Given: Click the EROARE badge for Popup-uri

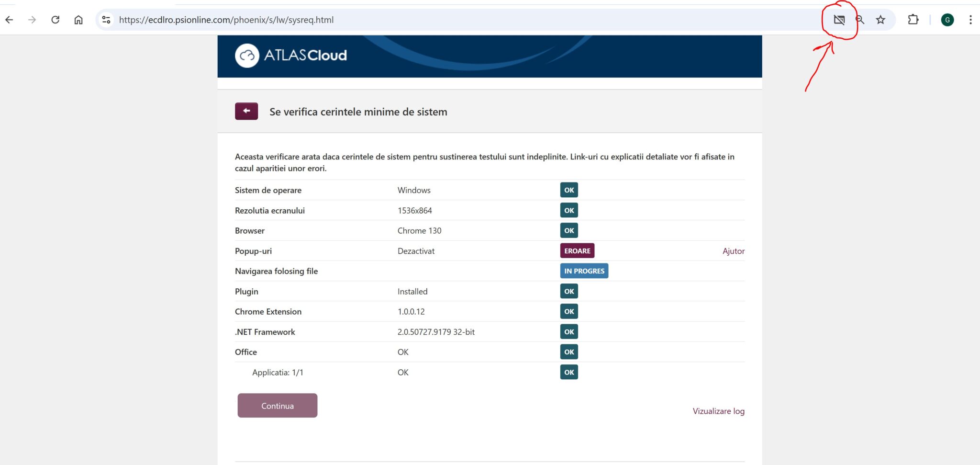Looking at the screenshot, I should pos(577,250).
